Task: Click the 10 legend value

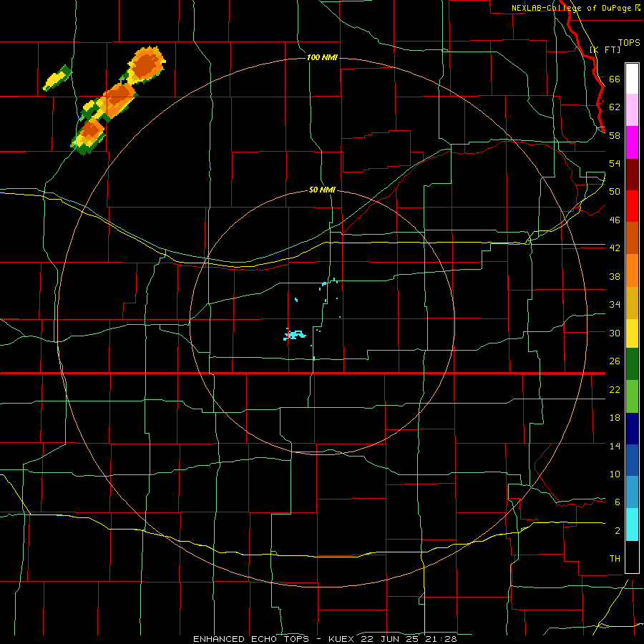Action: [615, 474]
